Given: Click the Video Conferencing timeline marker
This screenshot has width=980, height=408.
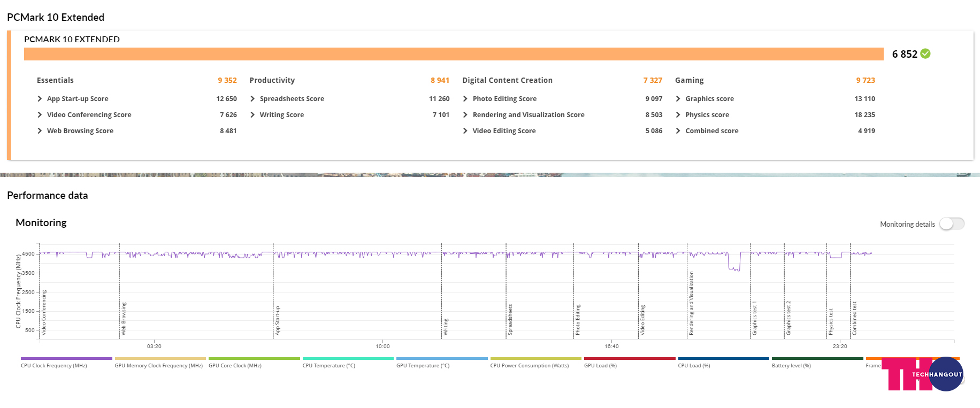Looking at the screenshot, I should [44, 313].
